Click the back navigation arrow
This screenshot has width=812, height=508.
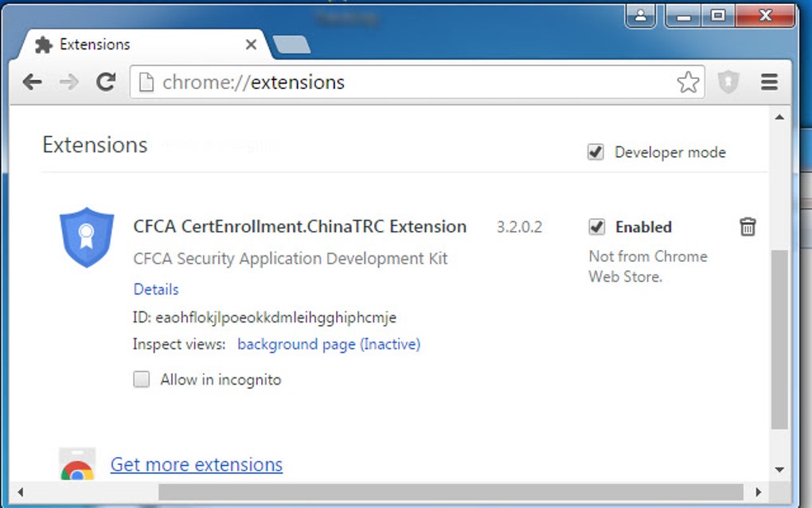[x=31, y=81]
